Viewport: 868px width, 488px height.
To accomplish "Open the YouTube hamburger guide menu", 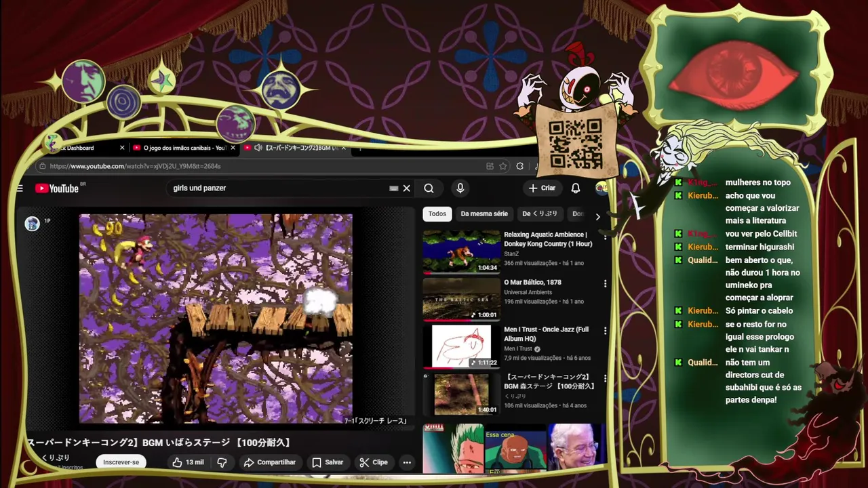I will pos(20,188).
